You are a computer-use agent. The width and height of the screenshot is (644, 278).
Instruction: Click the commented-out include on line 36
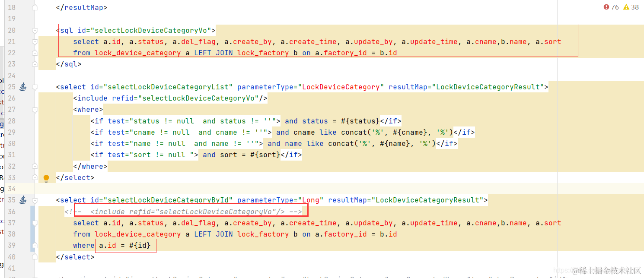click(x=183, y=212)
